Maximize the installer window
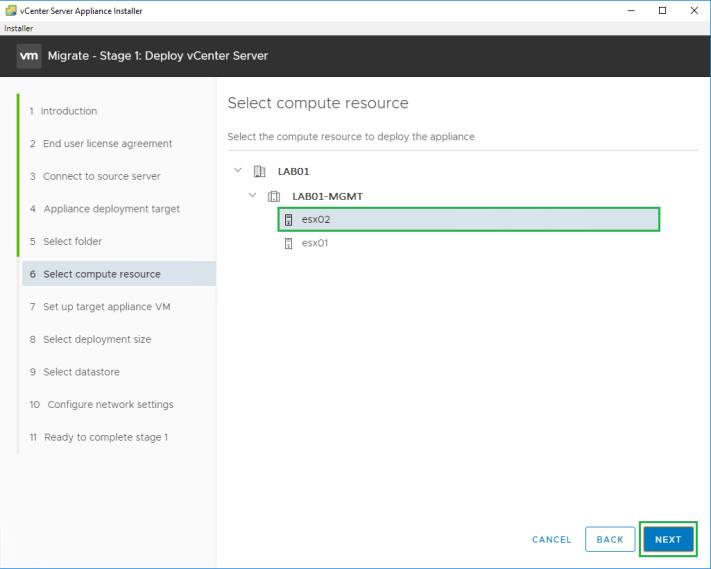 click(x=662, y=10)
